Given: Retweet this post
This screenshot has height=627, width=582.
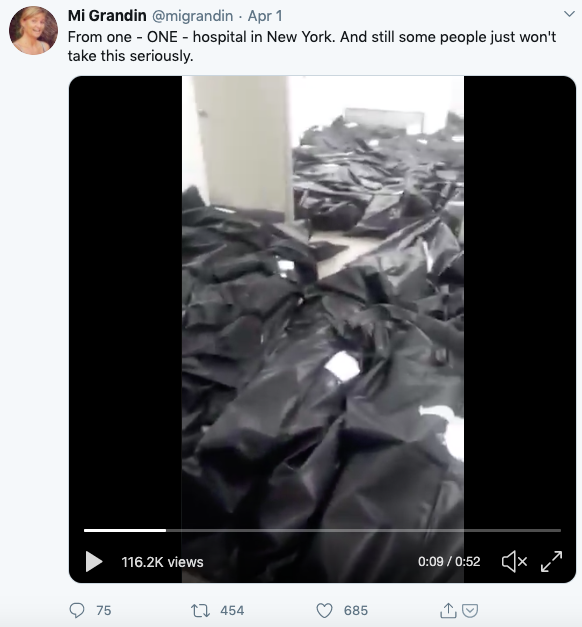Looking at the screenshot, I should coord(199,611).
